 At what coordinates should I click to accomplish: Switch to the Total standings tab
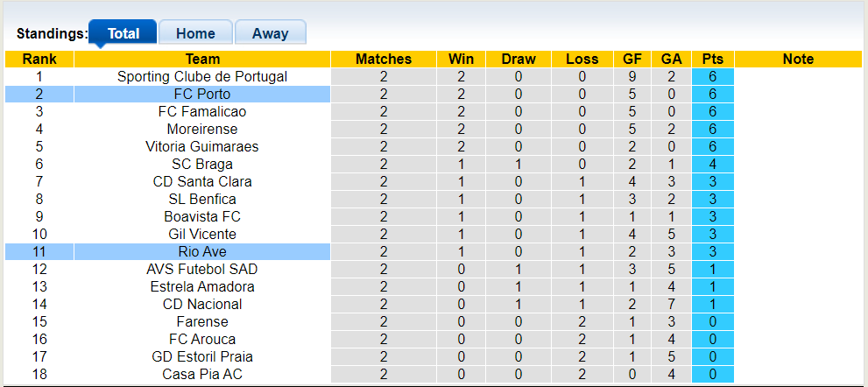pos(123,33)
